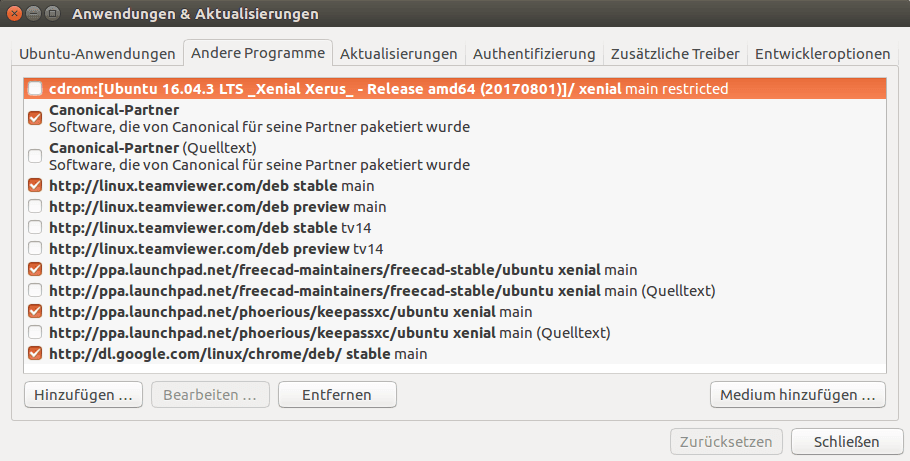Uncheck the keepassxc xenial main source
This screenshot has height=461, width=910.
(35, 311)
